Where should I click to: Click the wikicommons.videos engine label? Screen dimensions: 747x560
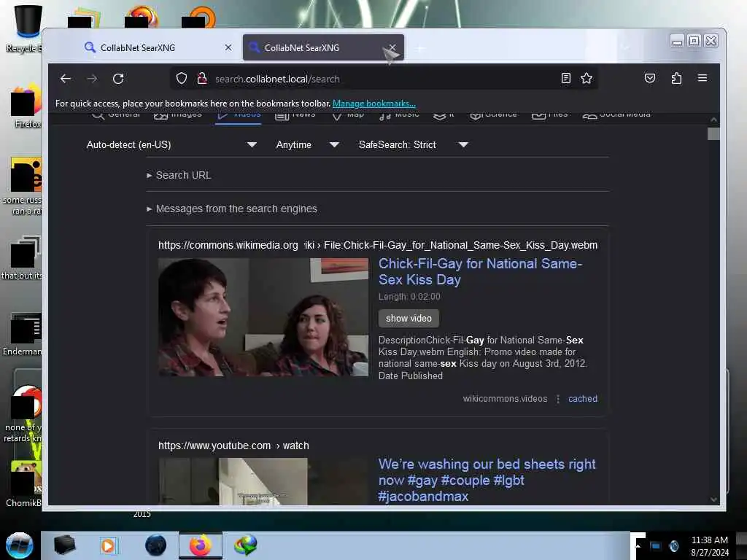coord(505,399)
